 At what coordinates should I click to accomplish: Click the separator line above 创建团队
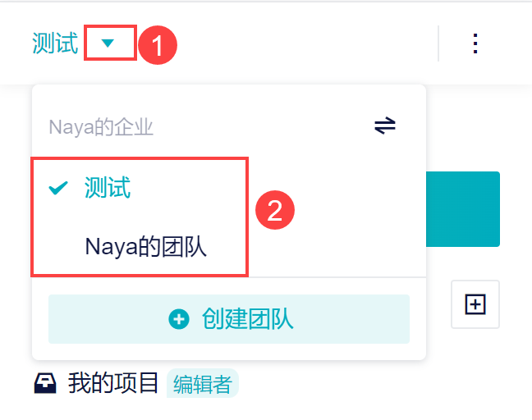pyautogui.click(x=228, y=278)
